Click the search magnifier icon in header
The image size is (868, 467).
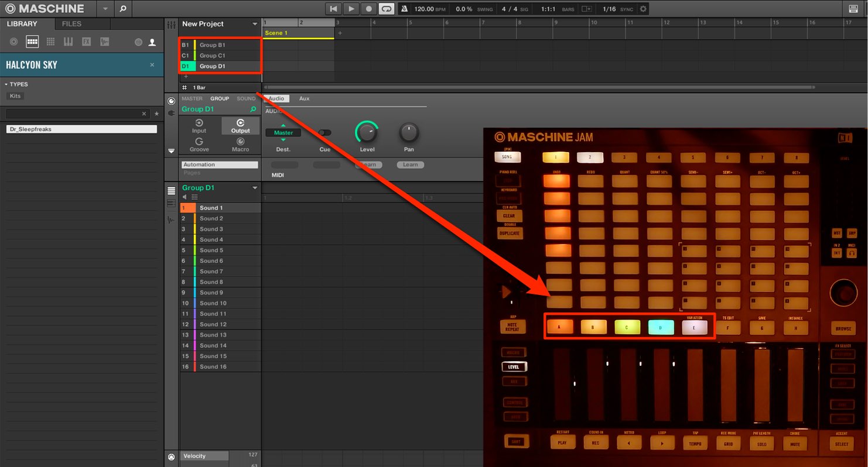click(122, 9)
